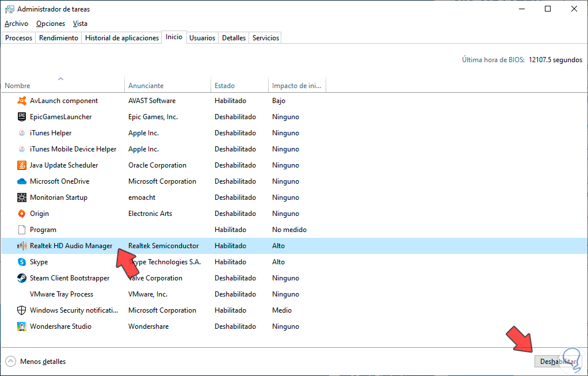Click the Wondershare Studio icon

22,326
